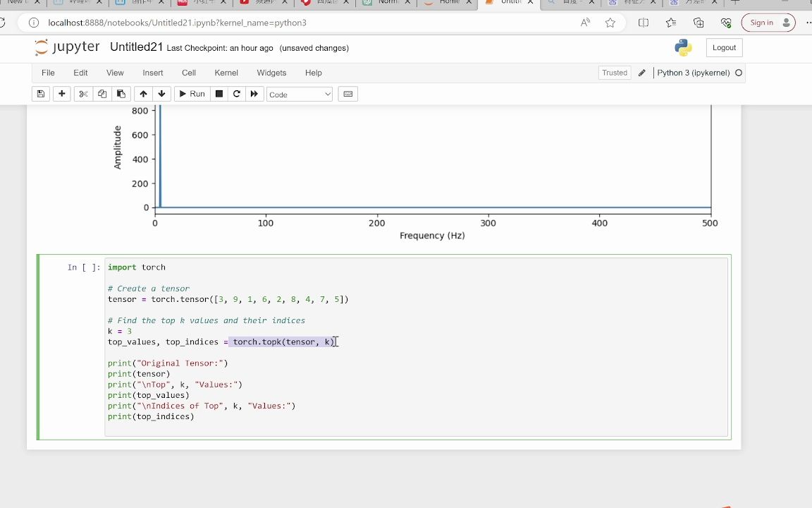Screen dimensions: 812x508
Task: Click the Jupyter logo
Action: 67,47
